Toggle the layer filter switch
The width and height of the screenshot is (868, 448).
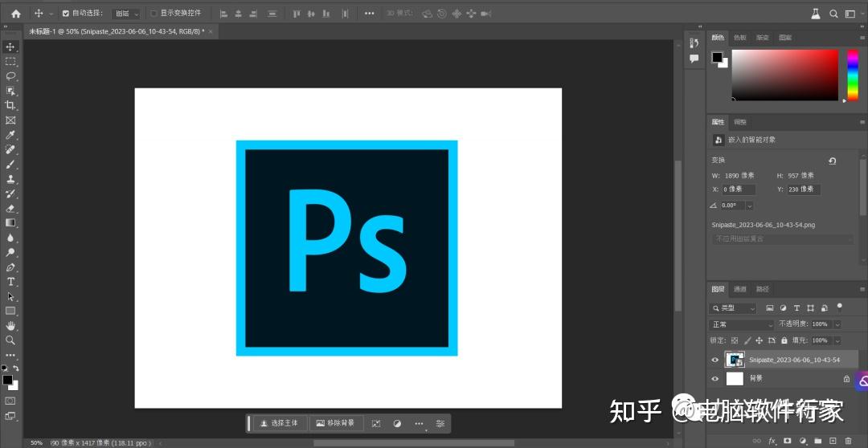(x=839, y=307)
